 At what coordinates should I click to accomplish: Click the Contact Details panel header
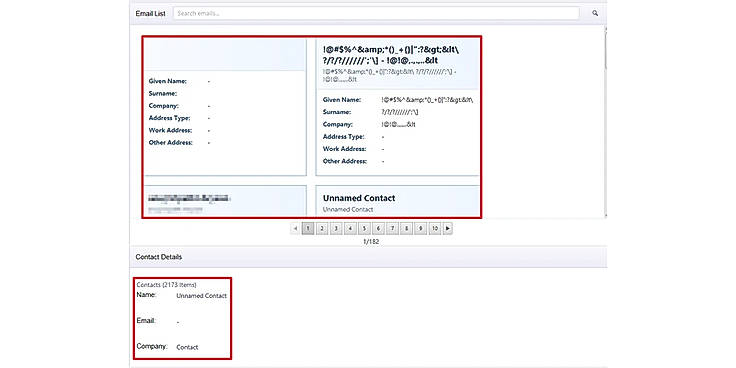point(368,257)
